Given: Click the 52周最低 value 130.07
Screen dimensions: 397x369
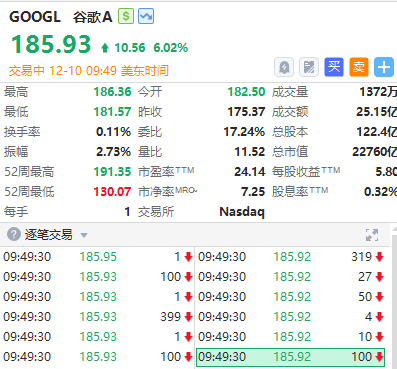Looking at the screenshot, I should coord(112,192).
